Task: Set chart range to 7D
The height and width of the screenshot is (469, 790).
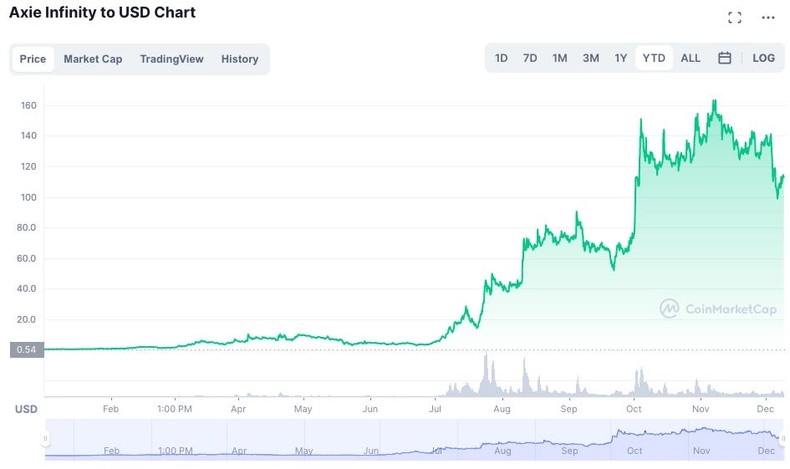Action: pyautogui.click(x=530, y=58)
